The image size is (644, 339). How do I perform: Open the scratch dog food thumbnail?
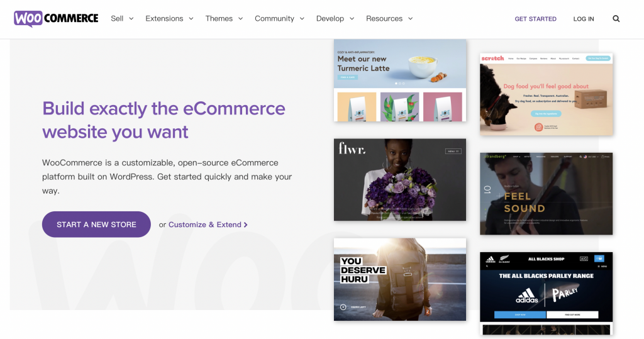(x=547, y=94)
